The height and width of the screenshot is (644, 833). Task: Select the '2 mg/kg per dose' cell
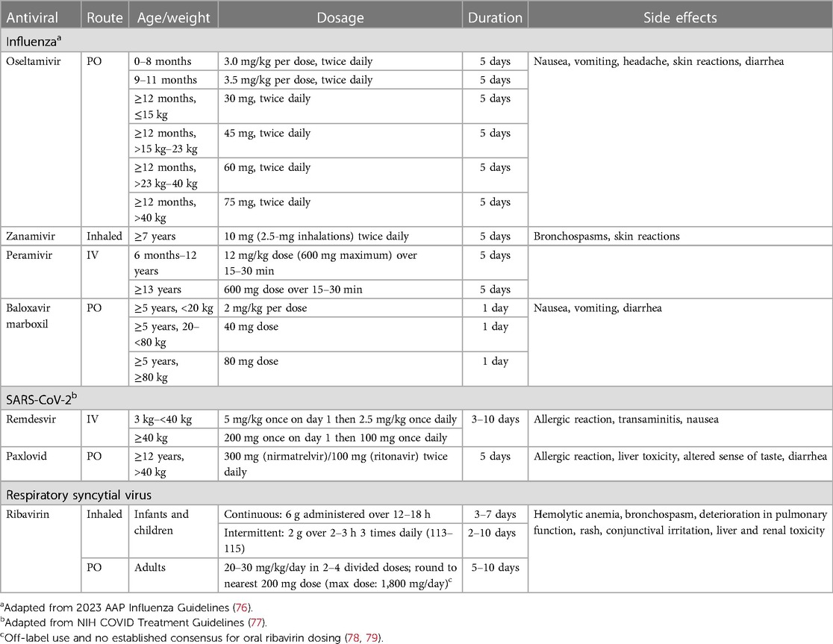(x=340, y=308)
